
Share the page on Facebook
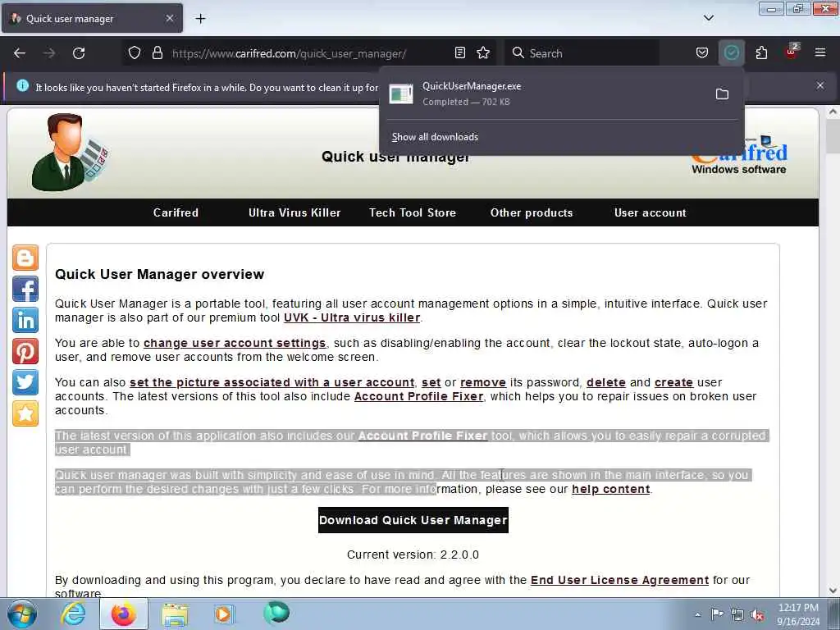coord(25,290)
